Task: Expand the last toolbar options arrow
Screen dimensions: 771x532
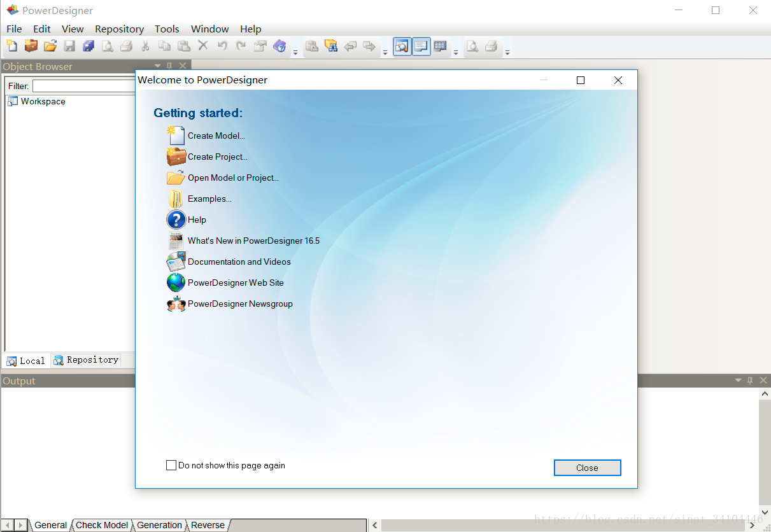Action: pyautogui.click(x=507, y=52)
